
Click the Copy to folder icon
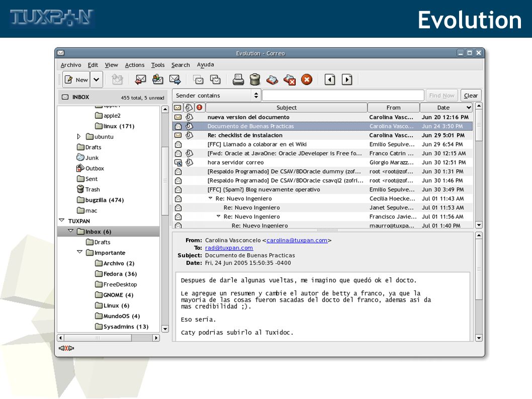pyautogui.click(x=215, y=80)
